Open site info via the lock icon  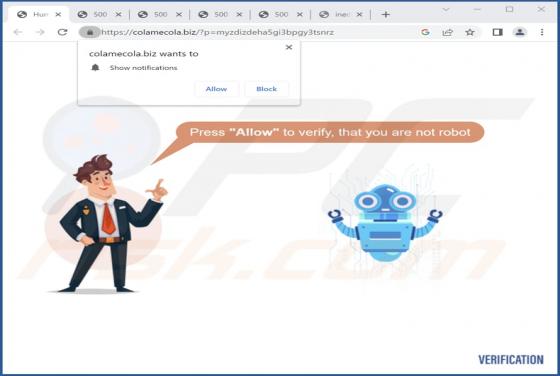(x=90, y=32)
